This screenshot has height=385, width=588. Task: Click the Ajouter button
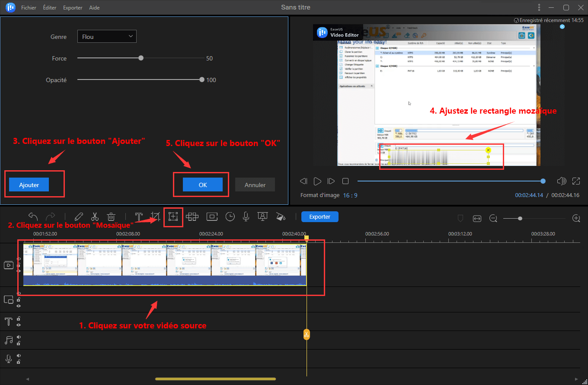click(29, 185)
